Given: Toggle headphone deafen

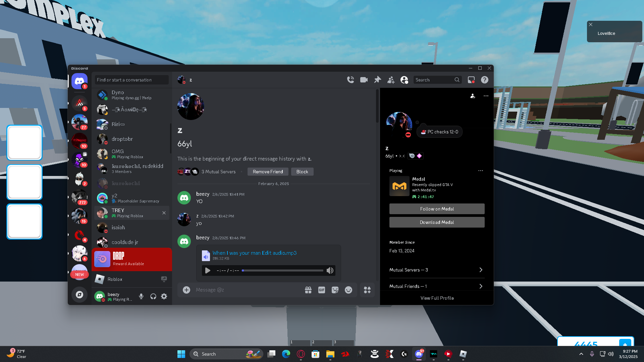Looking at the screenshot, I should [x=153, y=296].
